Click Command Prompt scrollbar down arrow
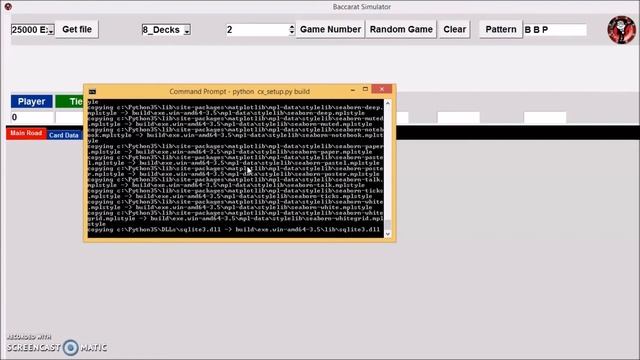The width and height of the screenshot is (640, 360). point(388,234)
